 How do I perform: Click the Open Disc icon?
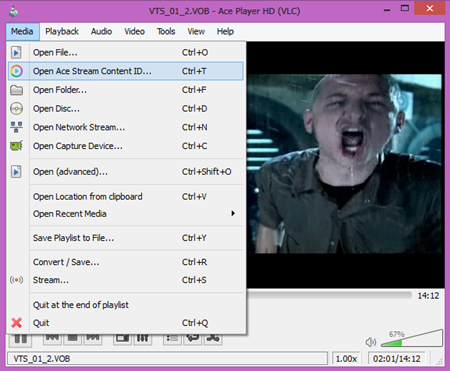tap(16, 109)
